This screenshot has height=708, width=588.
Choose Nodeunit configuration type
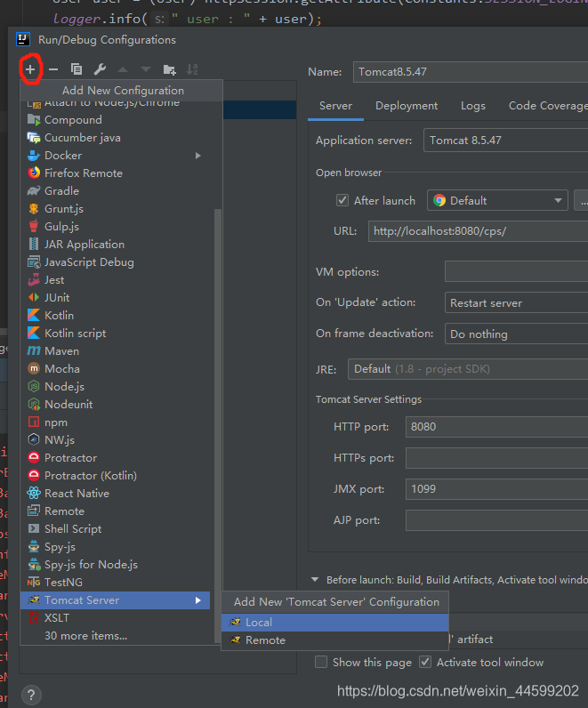pyautogui.click(x=115, y=405)
